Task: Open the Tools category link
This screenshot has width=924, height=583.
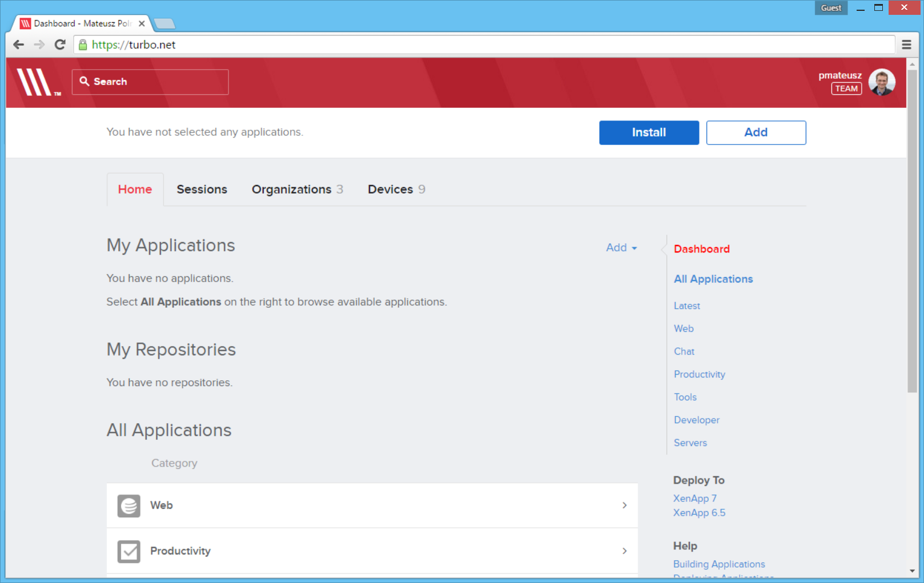Action: [685, 397]
